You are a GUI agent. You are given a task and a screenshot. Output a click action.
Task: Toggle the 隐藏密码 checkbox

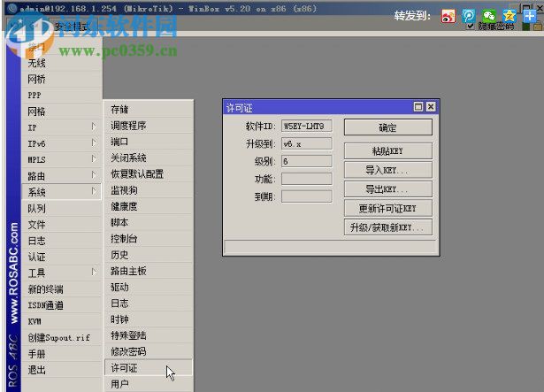[470, 26]
